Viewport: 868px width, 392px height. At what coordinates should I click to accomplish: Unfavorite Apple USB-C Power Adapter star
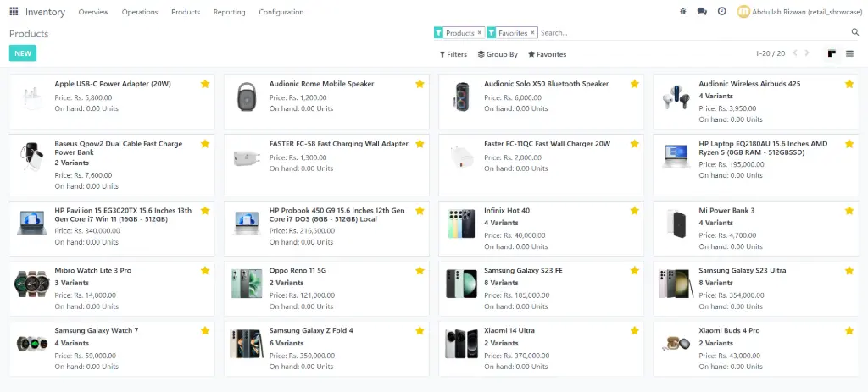click(x=205, y=84)
